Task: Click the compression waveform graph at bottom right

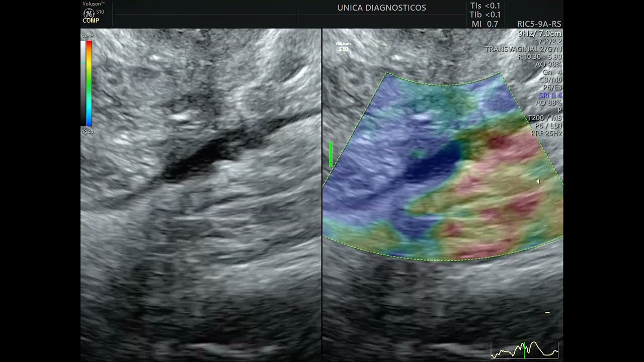Action: 524,350
